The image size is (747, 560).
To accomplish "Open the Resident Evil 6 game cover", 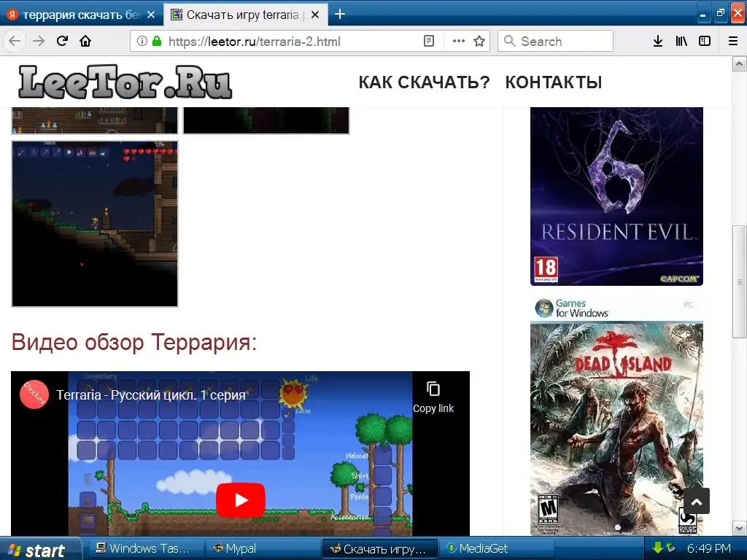I will pos(616,196).
